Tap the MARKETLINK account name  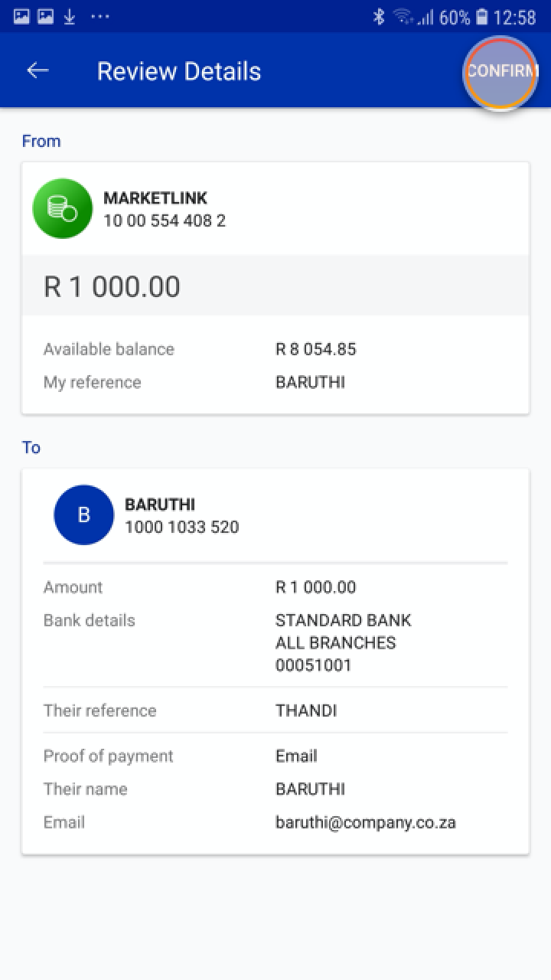[x=155, y=198]
